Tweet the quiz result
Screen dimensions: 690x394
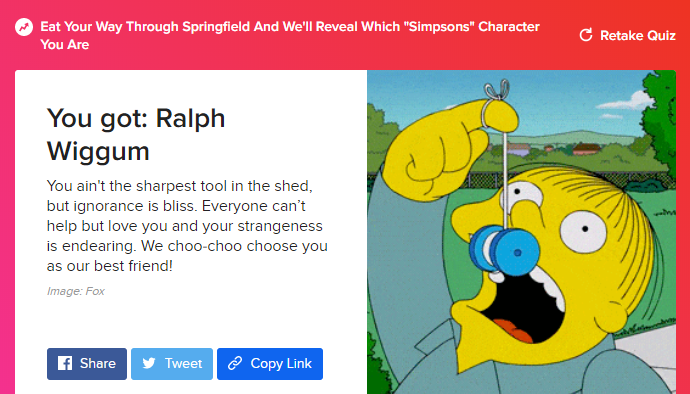click(172, 364)
